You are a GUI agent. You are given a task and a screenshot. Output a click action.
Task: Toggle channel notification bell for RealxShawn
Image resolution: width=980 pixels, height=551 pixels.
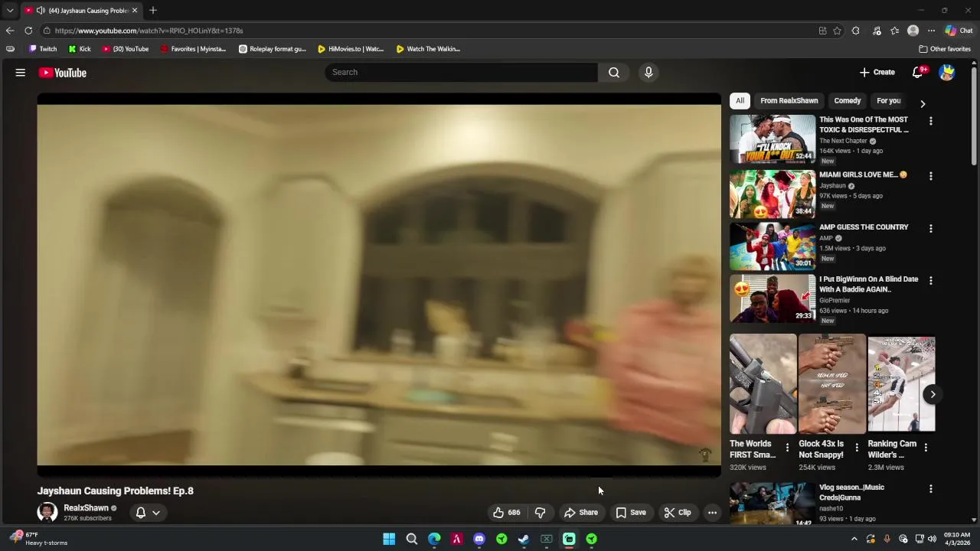141,513
